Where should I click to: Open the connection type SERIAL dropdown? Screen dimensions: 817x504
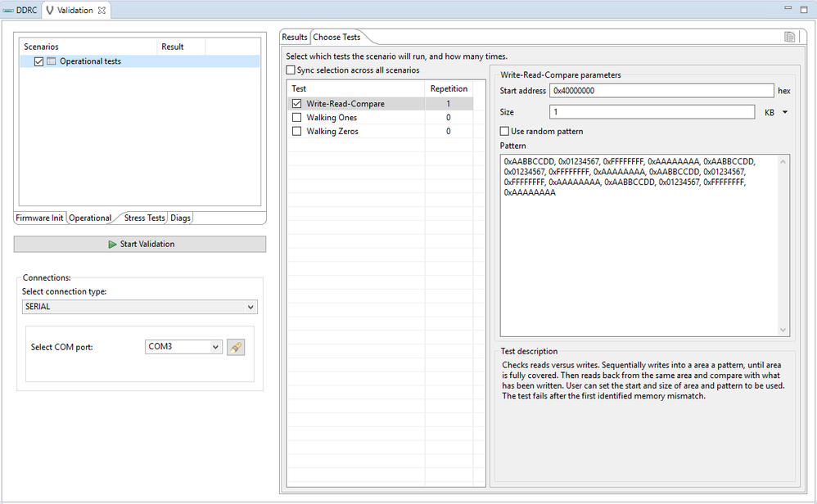pos(140,307)
